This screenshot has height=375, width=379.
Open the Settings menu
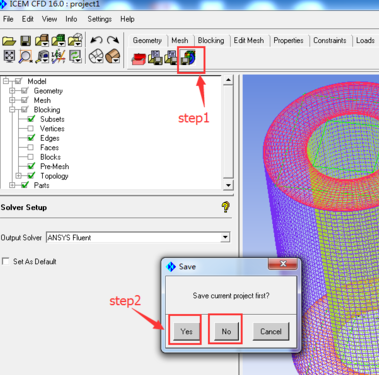99,19
